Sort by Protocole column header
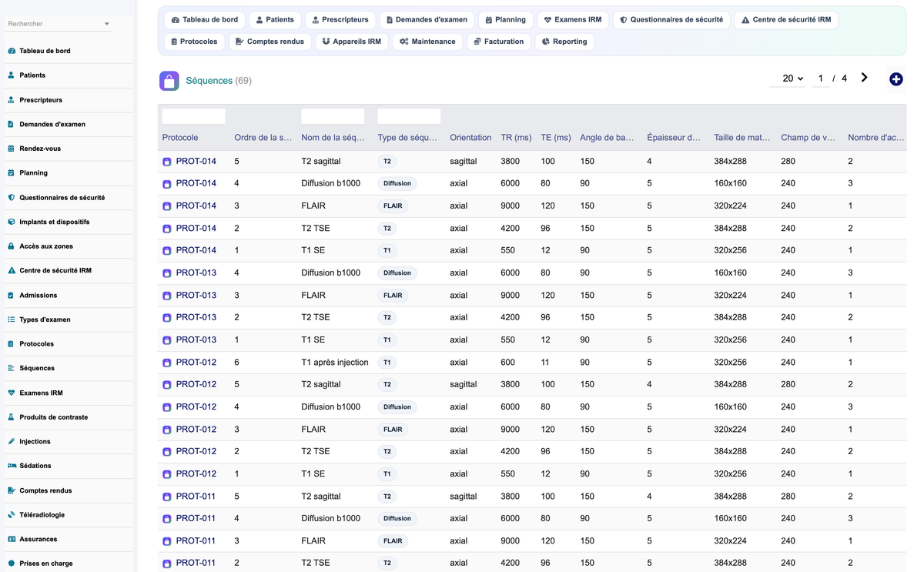Screen dimensions: 924x572 tap(180, 138)
